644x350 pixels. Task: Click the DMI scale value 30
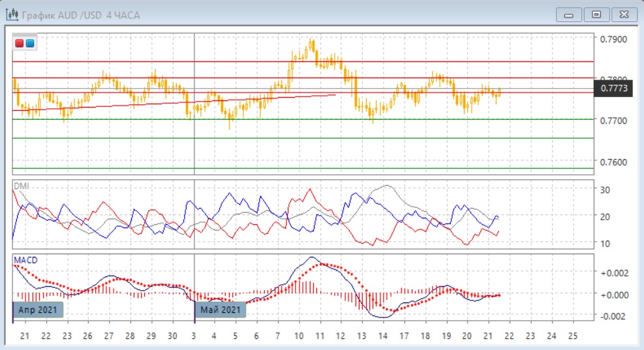[x=604, y=190]
